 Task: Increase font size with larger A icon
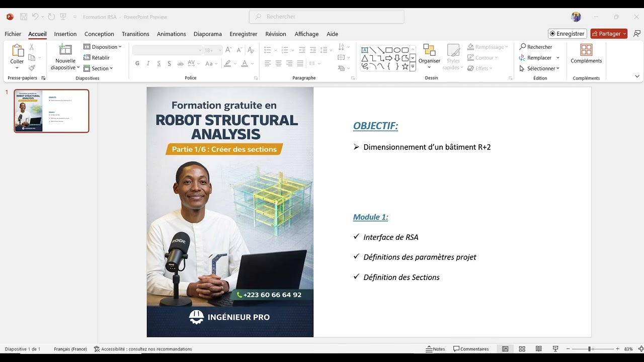click(x=228, y=50)
